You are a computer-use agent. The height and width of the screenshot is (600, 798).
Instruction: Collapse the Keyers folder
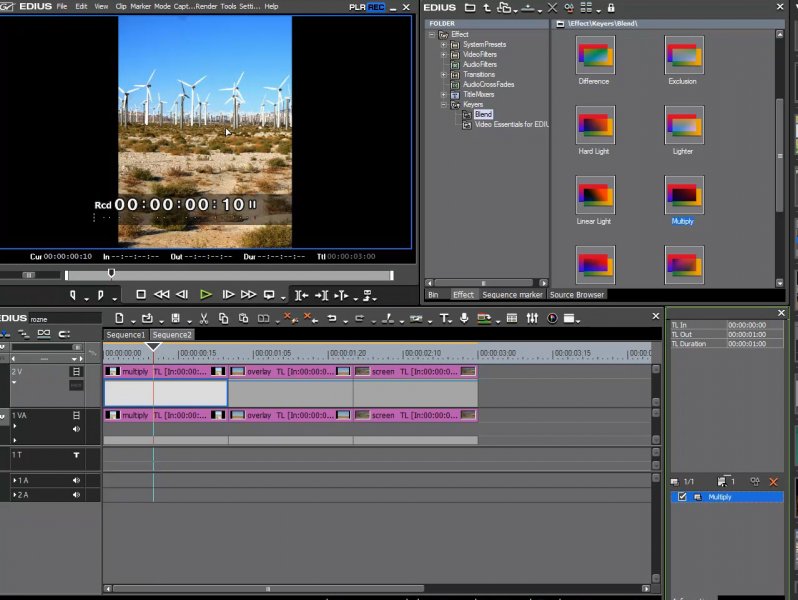pos(444,104)
